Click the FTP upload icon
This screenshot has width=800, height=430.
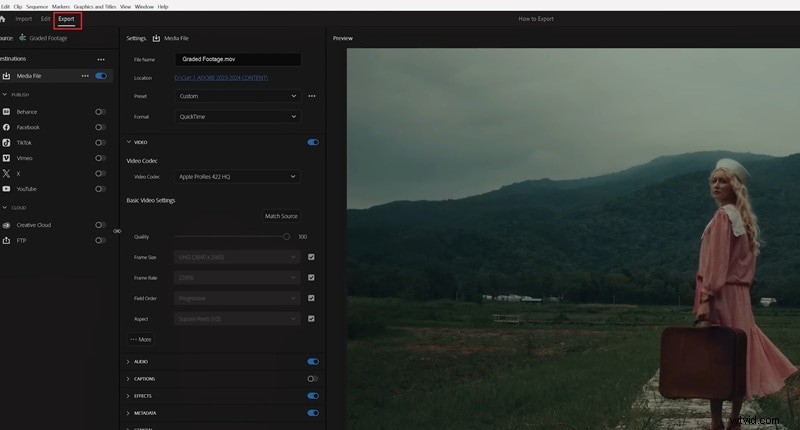[6, 240]
